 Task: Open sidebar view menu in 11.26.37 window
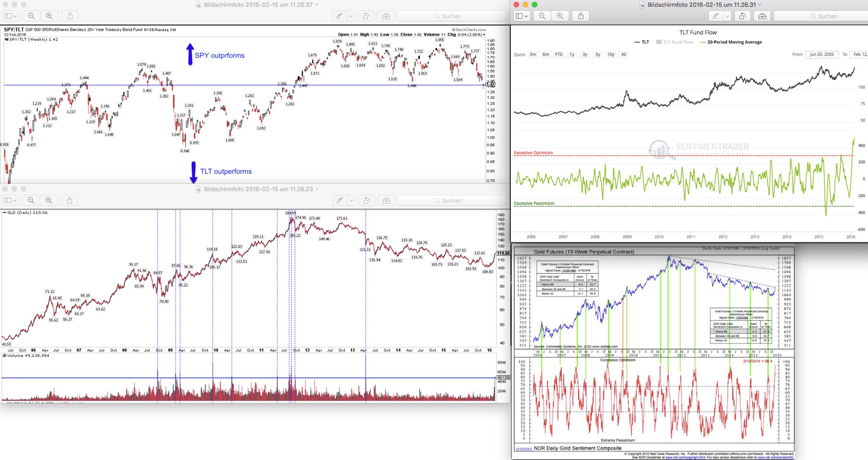coord(10,16)
